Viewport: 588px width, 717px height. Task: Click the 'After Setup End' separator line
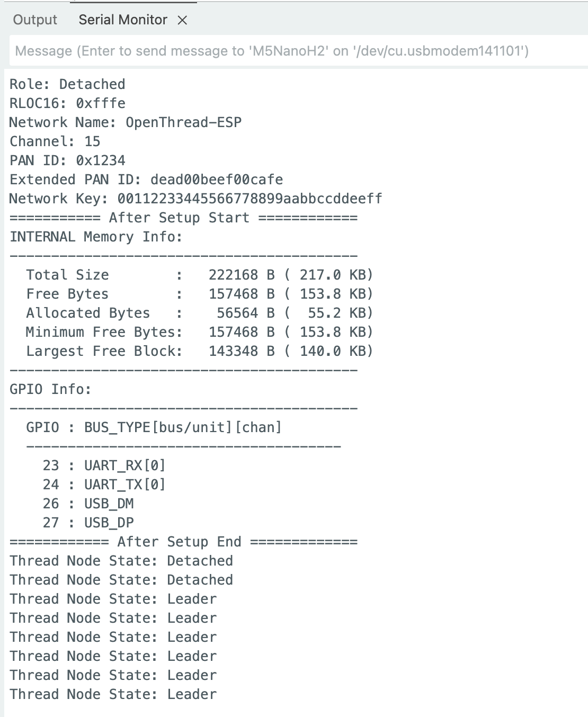pos(183,542)
